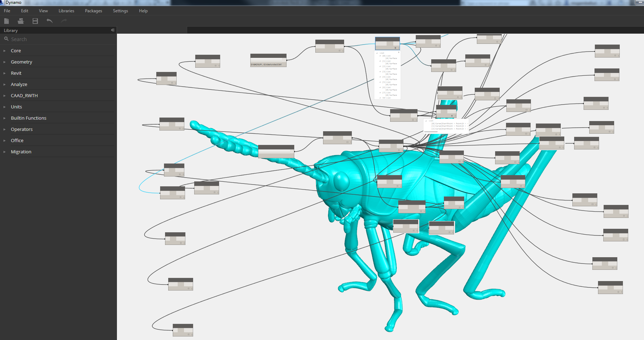Collapse the [3] List arrow in Surface preview
This screenshot has width=644, height=340.
(380, 72)
